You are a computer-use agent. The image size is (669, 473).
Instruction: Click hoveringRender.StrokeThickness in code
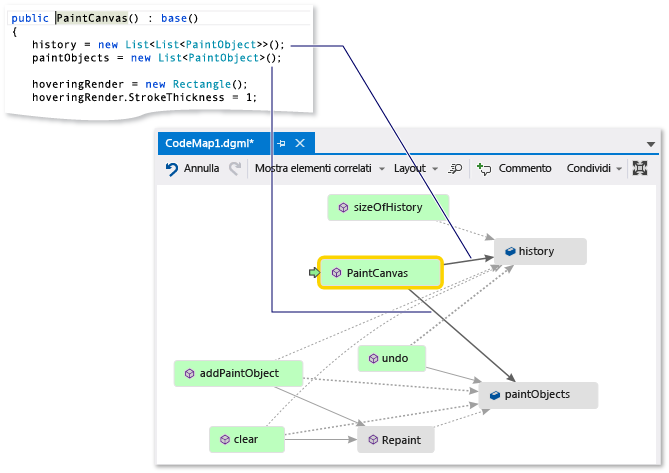point(128,98)
